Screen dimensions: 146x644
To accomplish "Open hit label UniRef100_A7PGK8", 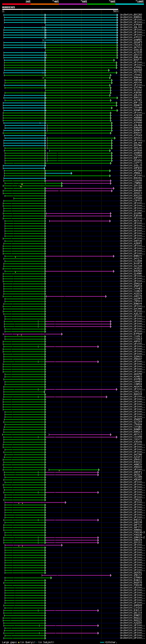I will pos(131,25).
